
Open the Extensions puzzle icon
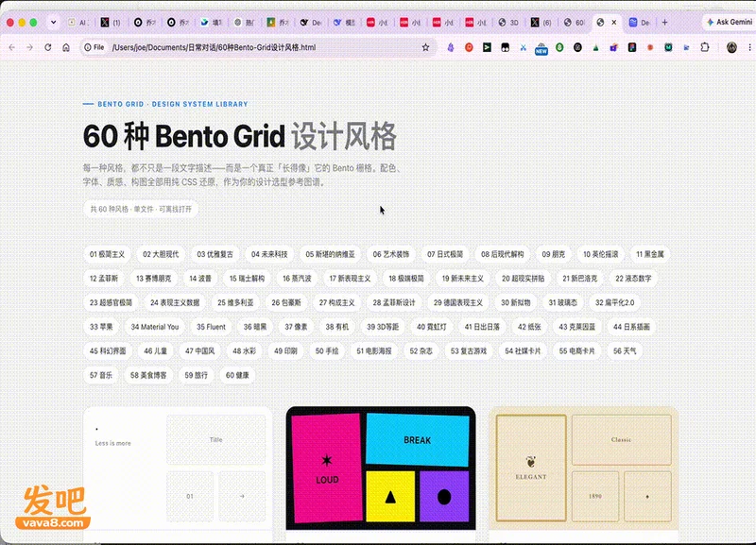pyautogui.click(x=705, y=47)
